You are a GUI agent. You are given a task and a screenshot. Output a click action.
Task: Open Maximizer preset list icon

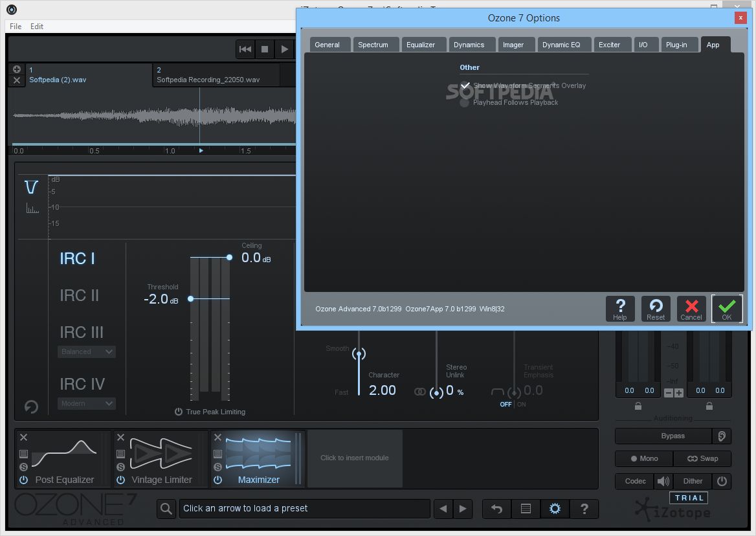(217, 454)
